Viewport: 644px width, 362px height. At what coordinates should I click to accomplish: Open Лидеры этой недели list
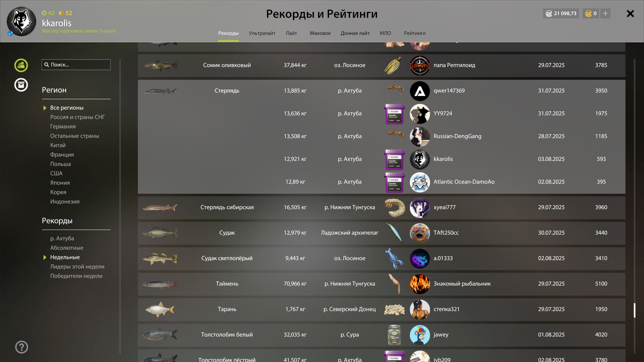pyautogui.click(x=77, y=267)
